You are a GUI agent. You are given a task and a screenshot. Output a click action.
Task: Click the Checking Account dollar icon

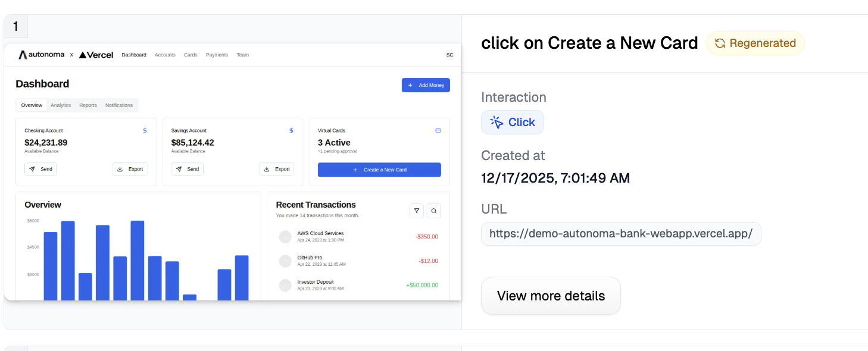click(x=145, y=130)
